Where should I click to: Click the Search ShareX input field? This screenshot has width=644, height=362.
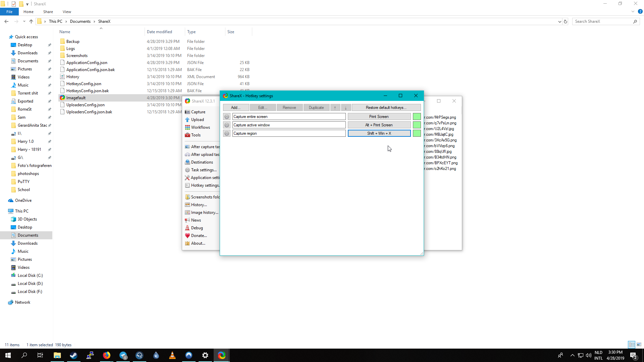point(602,21)
